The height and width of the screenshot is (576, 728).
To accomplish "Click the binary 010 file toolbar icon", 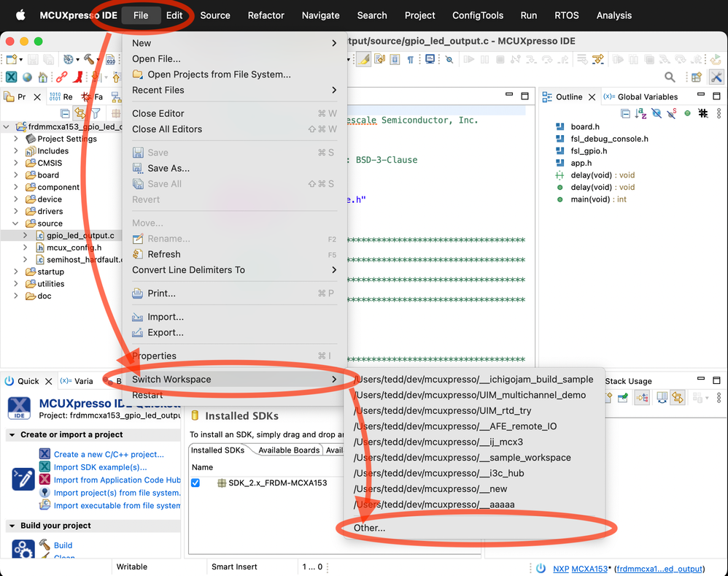I will (110, 59).
